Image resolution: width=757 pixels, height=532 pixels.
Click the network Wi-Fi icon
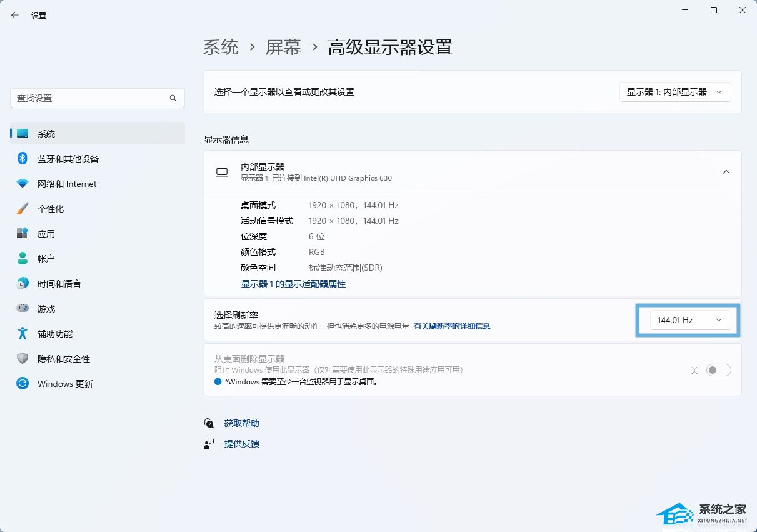click(23, 184)
